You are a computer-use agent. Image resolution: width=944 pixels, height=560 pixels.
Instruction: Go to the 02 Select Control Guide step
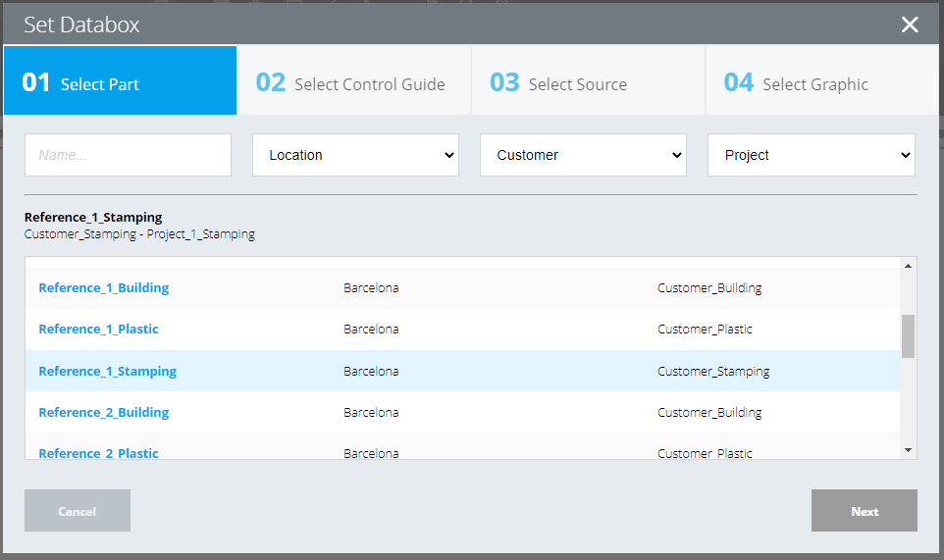coord(354,80)
